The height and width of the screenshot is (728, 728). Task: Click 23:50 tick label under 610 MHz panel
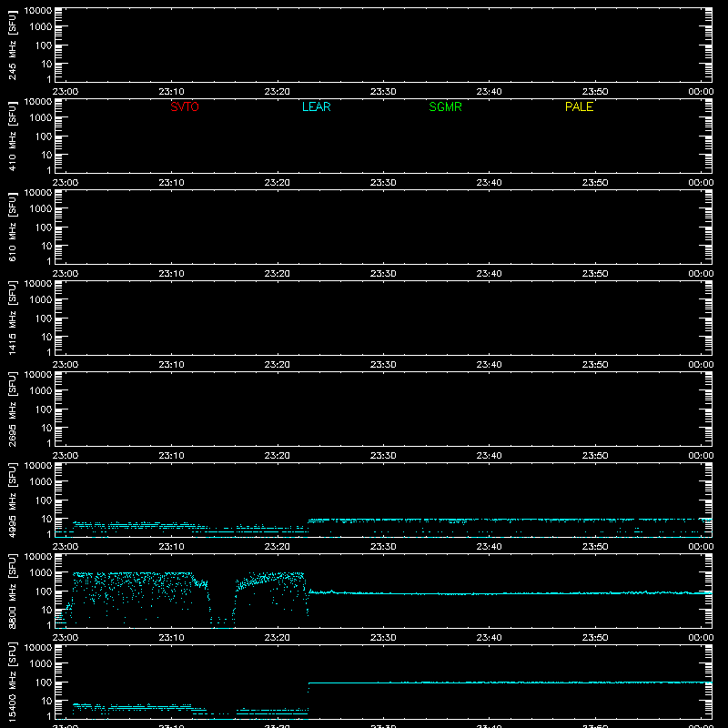(595, 274)
